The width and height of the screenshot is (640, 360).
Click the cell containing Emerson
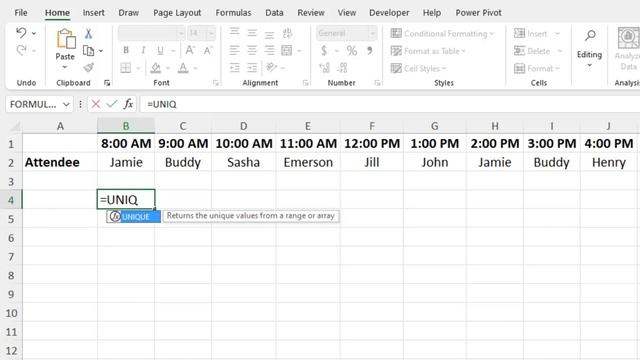(x=308, y=162)
